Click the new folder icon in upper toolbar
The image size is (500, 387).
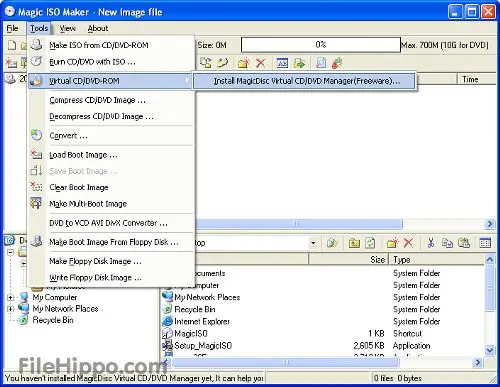point(243,63)
